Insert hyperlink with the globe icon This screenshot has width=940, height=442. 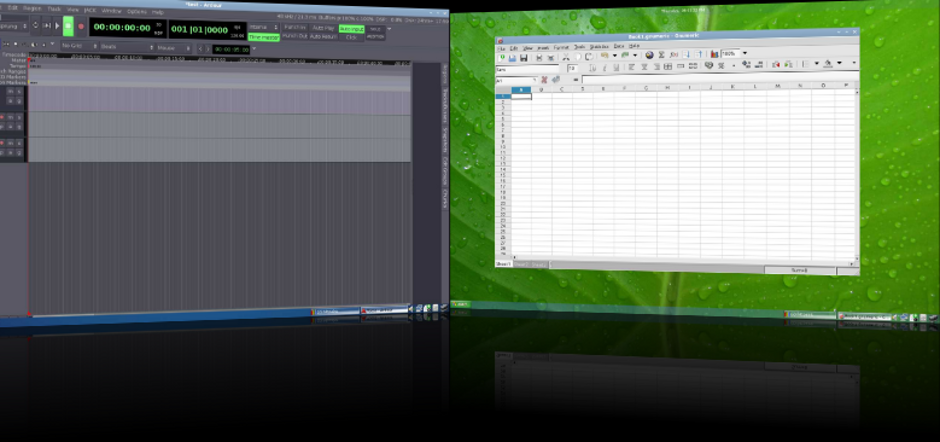click(649, 55)
